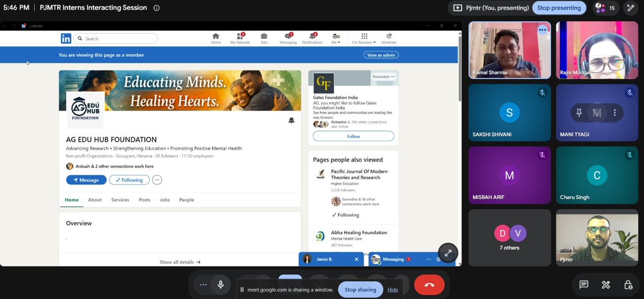Viewport: 644px width, 299px height.
Task: Open the Jobs briefcase icon
Action: pos(264,39)
